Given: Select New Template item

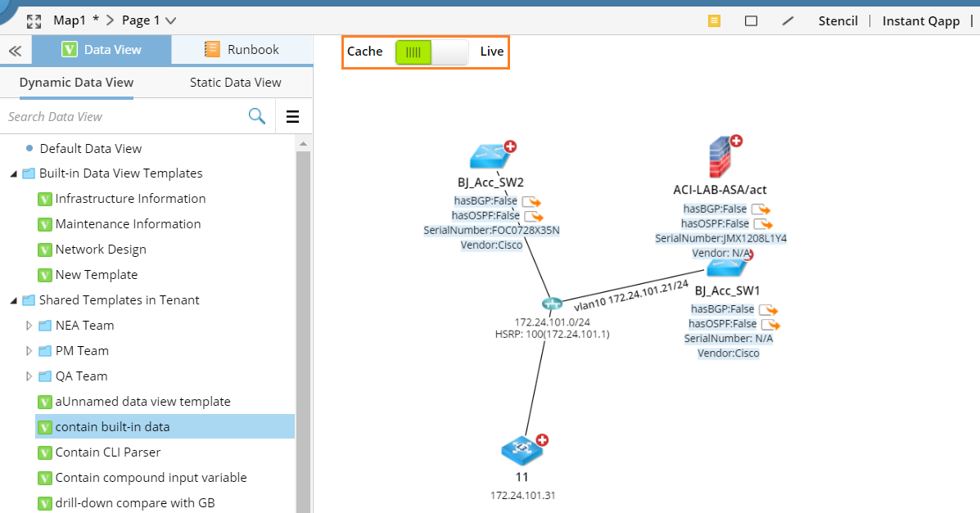Looking at the screenshot, I should tap(97, 275).
